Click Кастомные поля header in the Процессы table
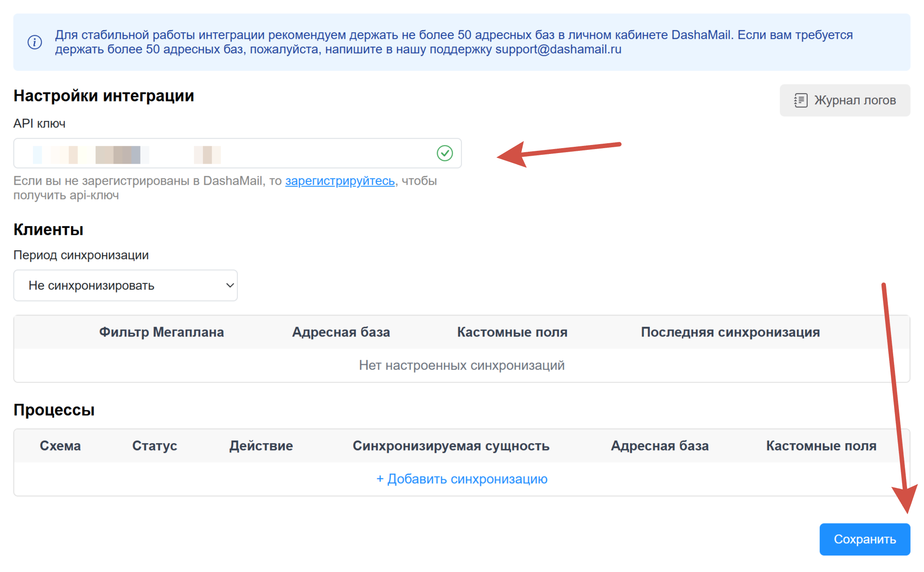Screen dimensions: 924x572 [821, 446]
